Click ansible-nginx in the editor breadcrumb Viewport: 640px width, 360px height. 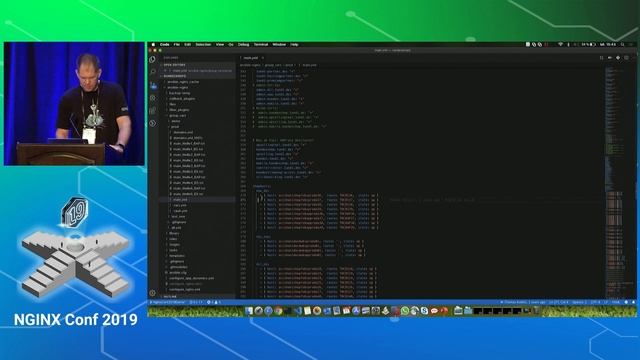(250, 65)
